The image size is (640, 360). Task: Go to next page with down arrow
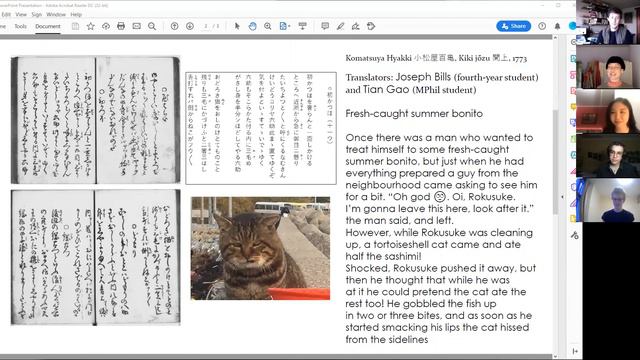pyautogui.click(x=190, y=26)
